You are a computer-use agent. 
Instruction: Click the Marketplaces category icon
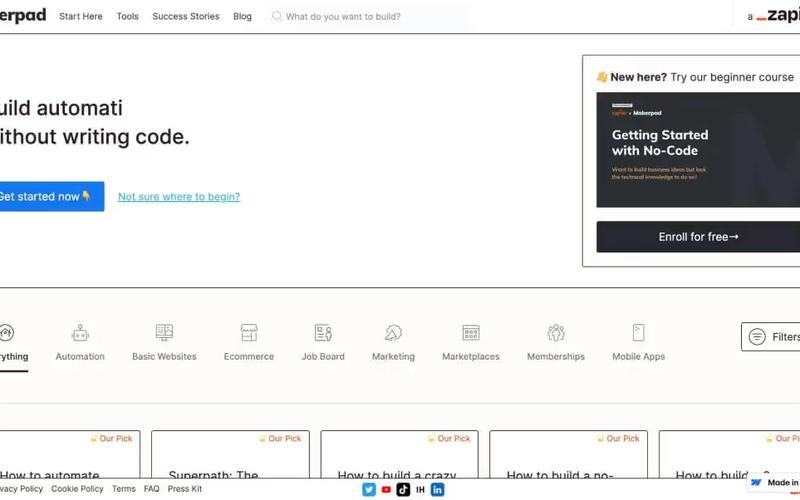[x=471, y=333]
